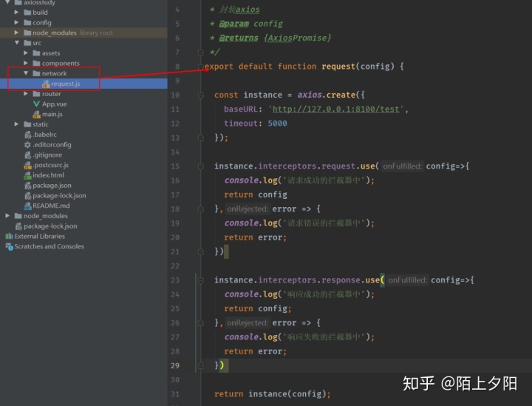Click the @param doc tag

coord(233,24)
